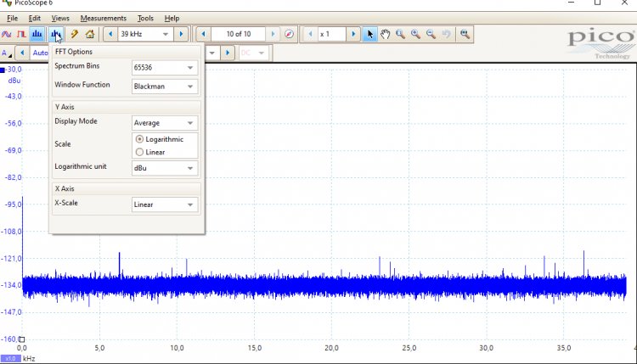
Task: Select the Linear scale radio button
Action: click(139, 152)
